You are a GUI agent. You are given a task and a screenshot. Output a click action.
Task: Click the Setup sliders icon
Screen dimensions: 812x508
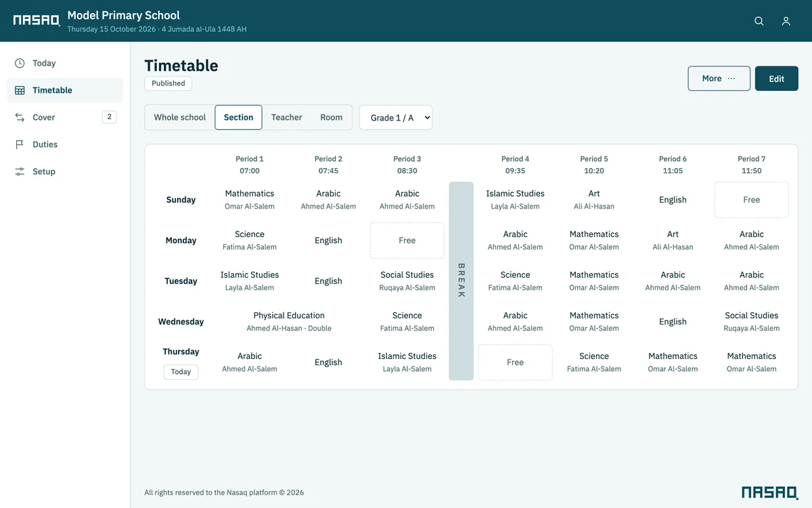20,171
